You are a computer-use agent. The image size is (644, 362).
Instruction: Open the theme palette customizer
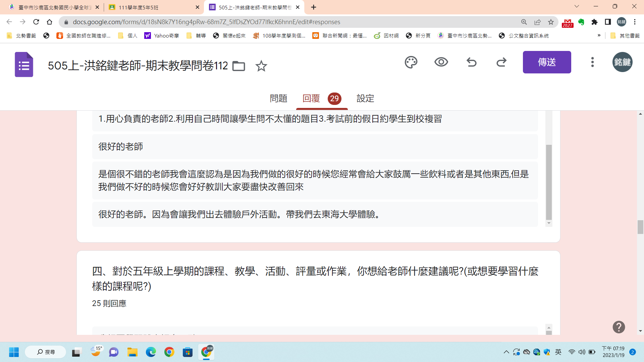click(x=411, y=62)
